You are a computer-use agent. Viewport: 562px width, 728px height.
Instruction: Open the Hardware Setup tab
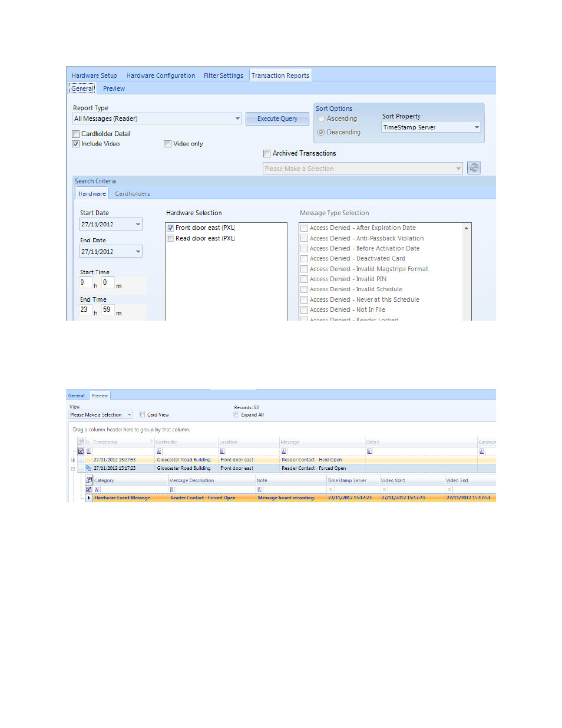94,75
